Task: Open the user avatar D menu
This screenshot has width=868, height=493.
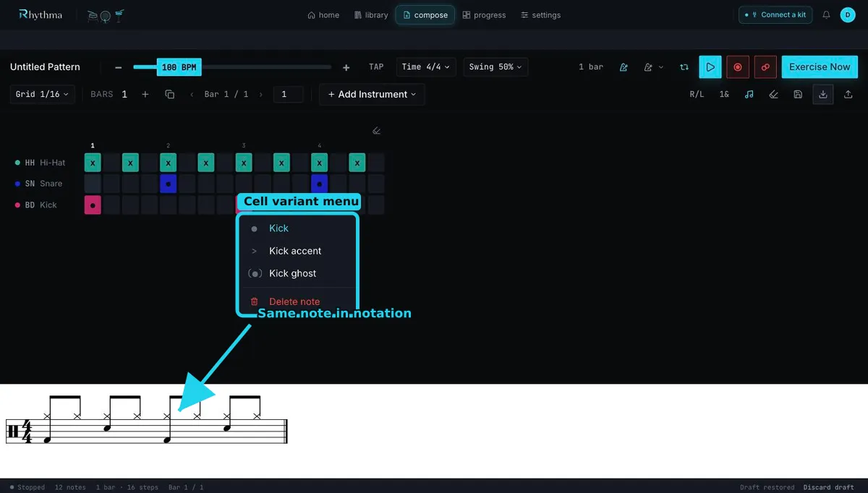Action: (x=848, y=14)
